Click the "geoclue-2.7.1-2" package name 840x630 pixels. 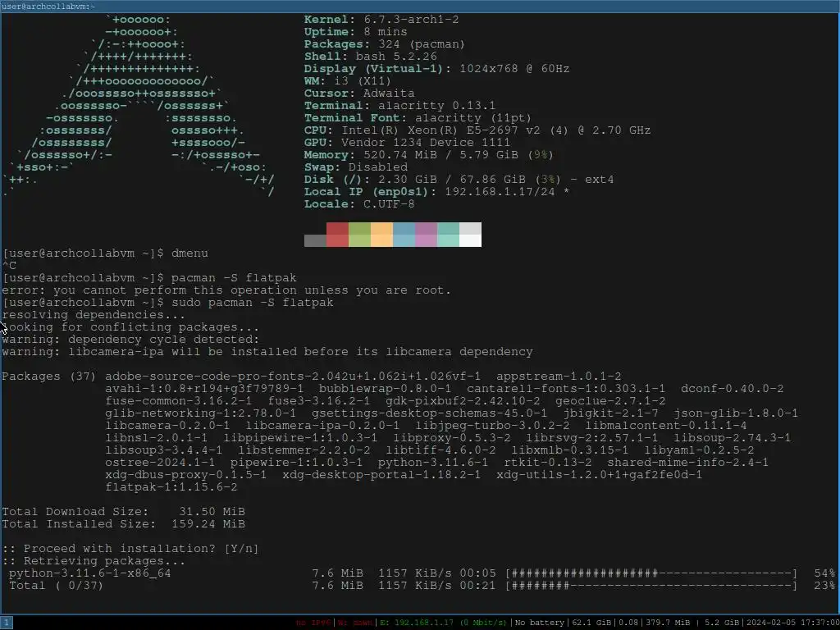coord(610,401)
